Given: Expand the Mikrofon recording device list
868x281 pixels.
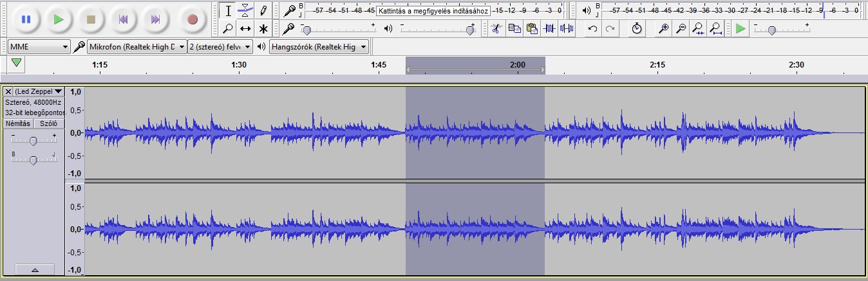Looking at the screenshot, I should click(137, 47).
